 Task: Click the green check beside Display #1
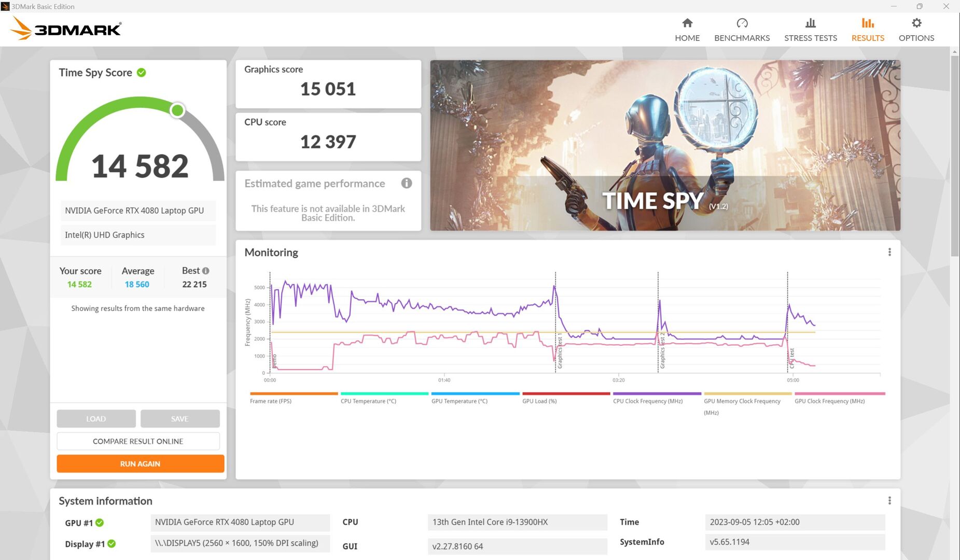coord(112,544)
